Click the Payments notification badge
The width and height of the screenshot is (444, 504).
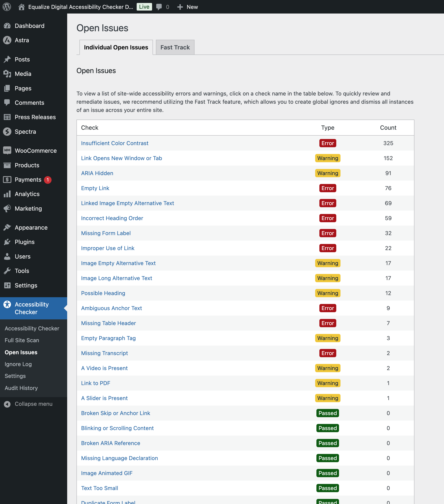(x=48, y=180)
